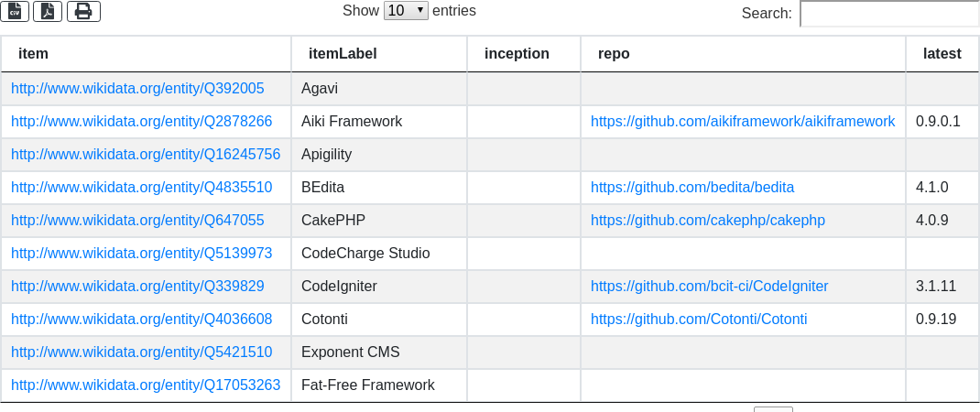Open the Wikidata entity Q16245756 link
Screen dimensions: 980x412
(x=146, y=155)
